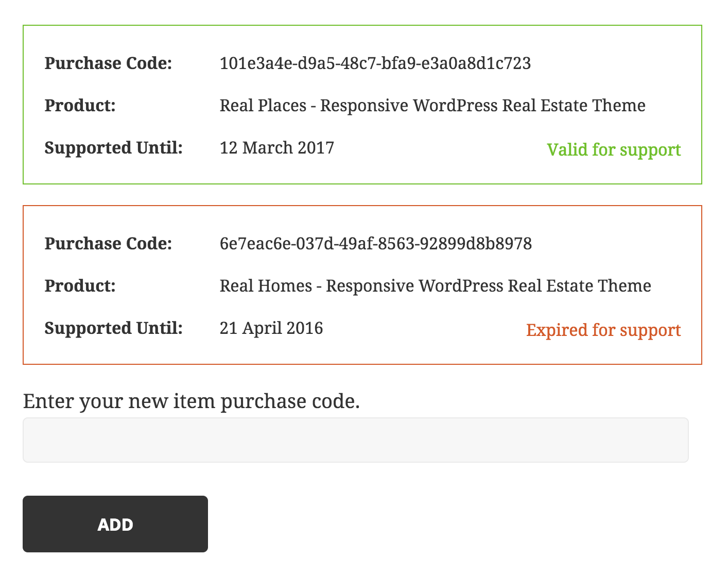
Task: Select purchase code 6e7eac6e-037d-49af-8563-92899d8b8978
Action: point(376,244)
